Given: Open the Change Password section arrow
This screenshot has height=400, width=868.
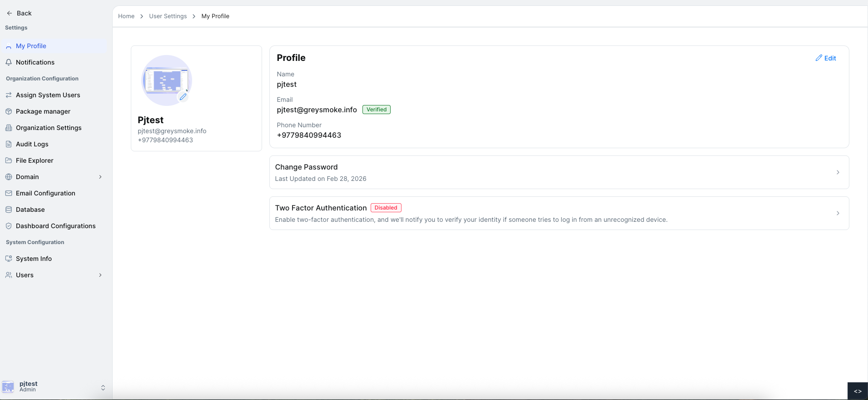Looking at the screenshot, I should [x=838, y=172].
